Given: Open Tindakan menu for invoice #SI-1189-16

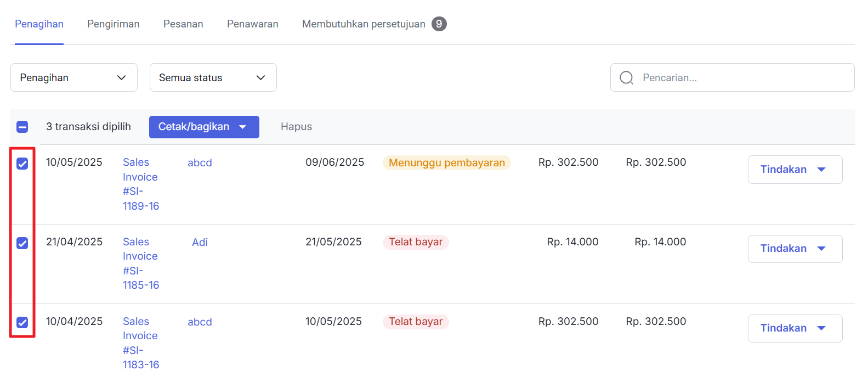Looking at the screenshot, I should tap(795, 170).
